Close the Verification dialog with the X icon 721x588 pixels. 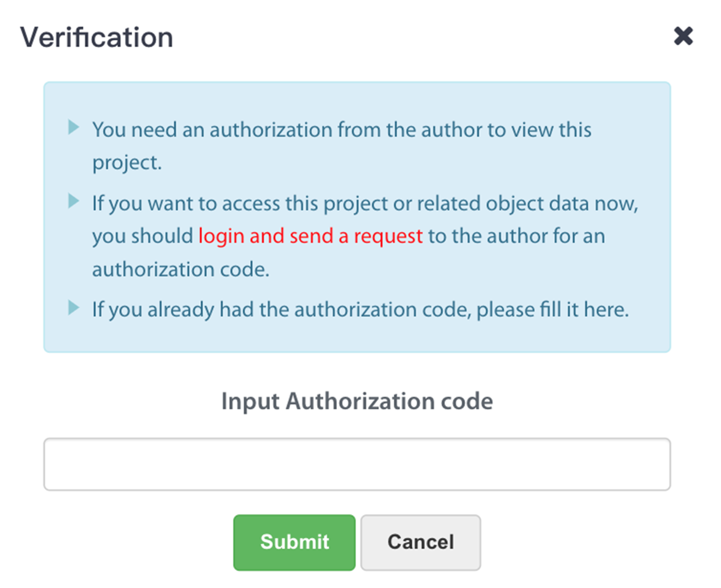683,36
